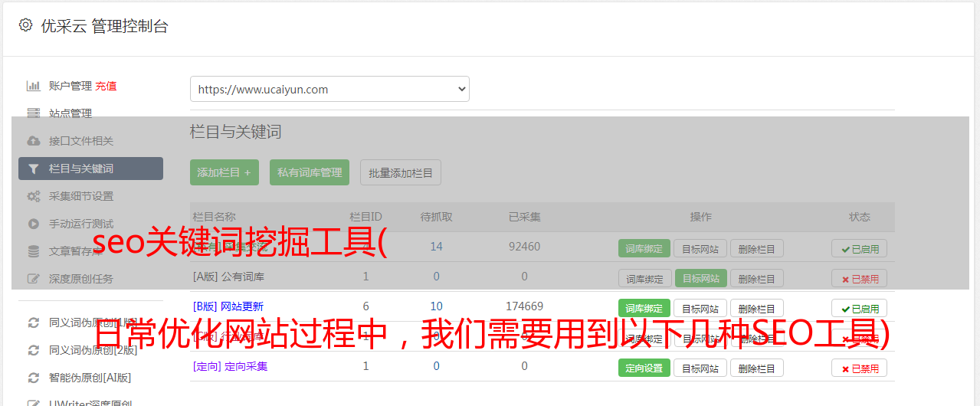This screenshot has width=980, height=406.
Task: Toggle 已禁用 status for [A版] 公有词库
Action: [860, 278]
